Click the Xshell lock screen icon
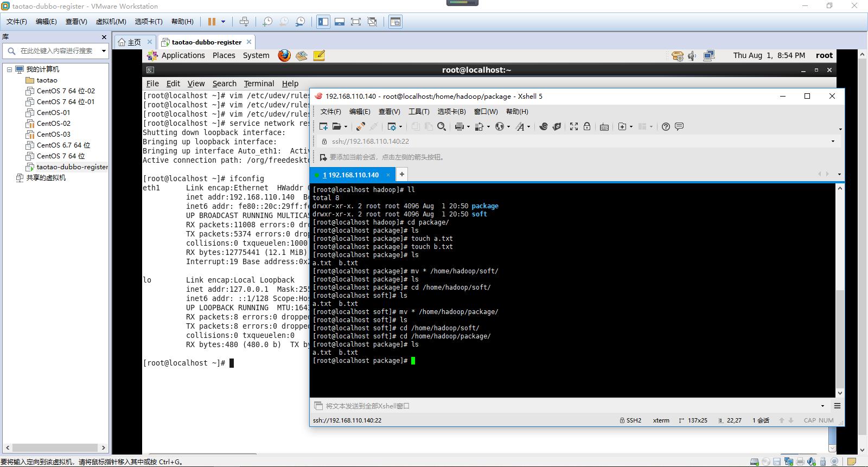This screenshot has width=868, height=467. click(x=587, y=126)
